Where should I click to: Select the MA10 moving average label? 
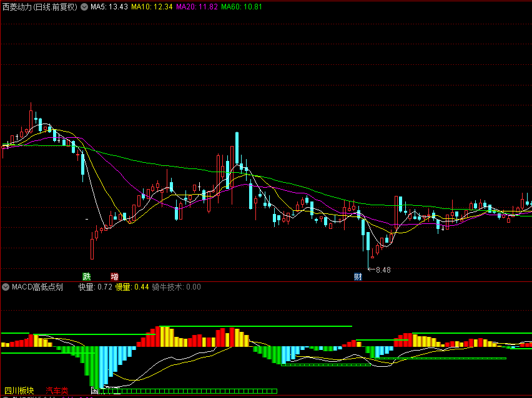coord(152,7)
